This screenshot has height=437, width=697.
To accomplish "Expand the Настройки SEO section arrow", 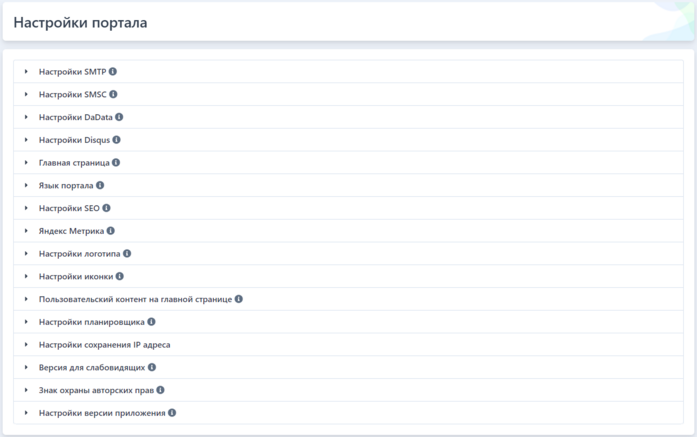I will click(x=26, y=208).
